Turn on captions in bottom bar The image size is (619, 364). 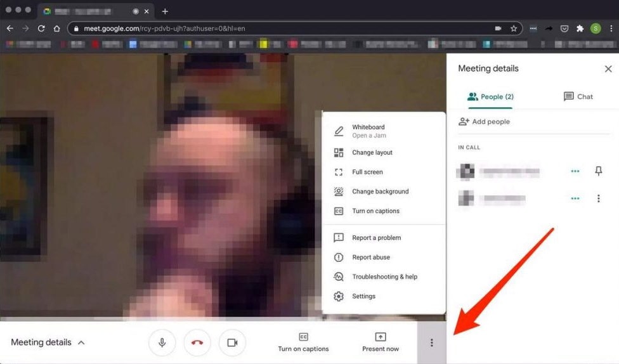pyautogui.click(x=303, y=342)
